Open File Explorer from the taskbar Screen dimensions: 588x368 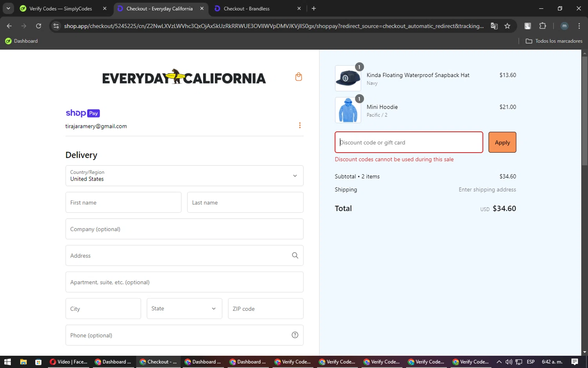(23, 362)
